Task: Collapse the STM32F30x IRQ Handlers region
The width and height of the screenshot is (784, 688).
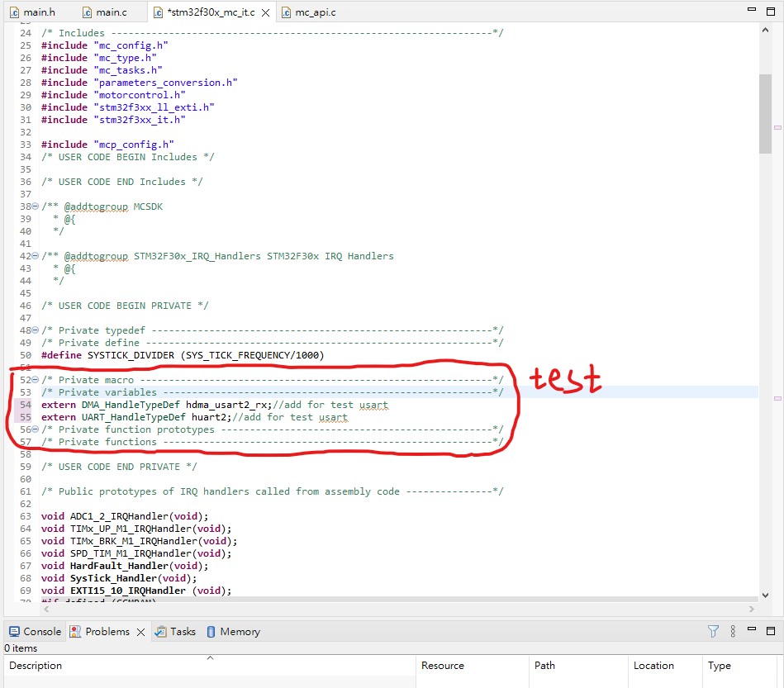Action: pos(36,255)
